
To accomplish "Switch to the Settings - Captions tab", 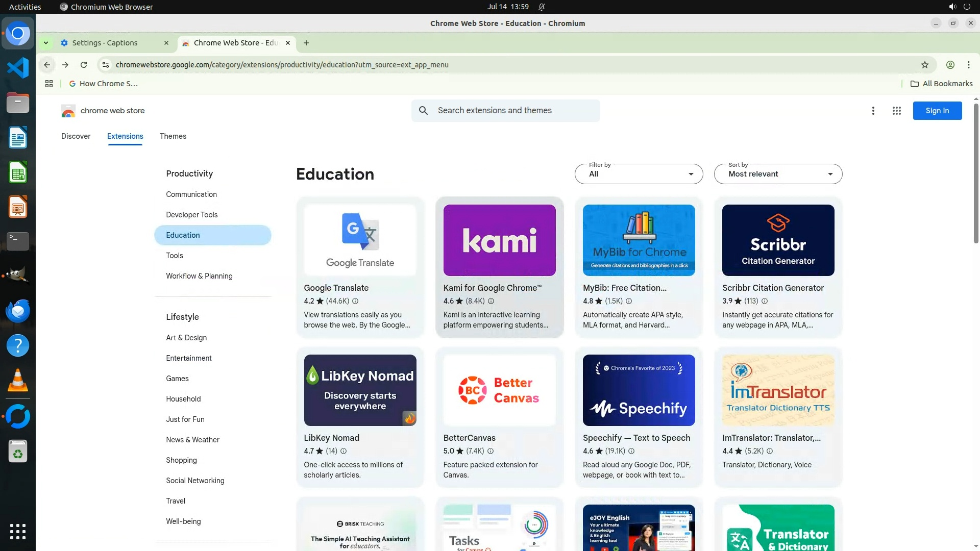I will coord(105,43).
